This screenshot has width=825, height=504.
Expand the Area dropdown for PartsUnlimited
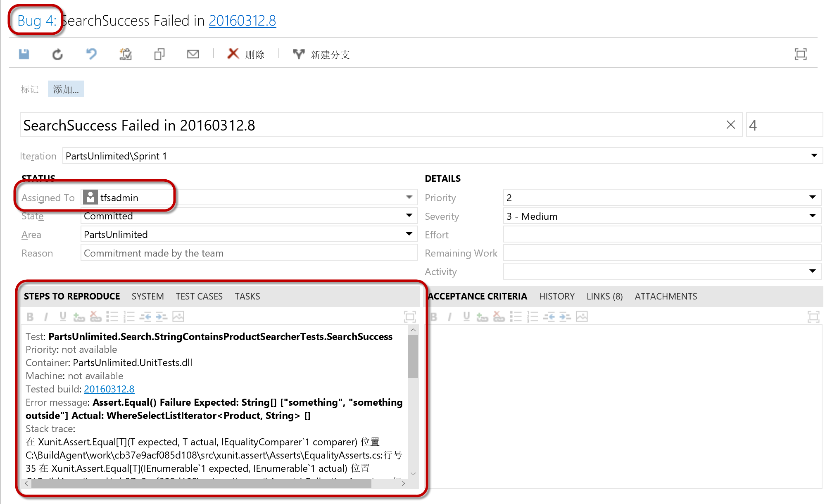click(x=409, y=234)
